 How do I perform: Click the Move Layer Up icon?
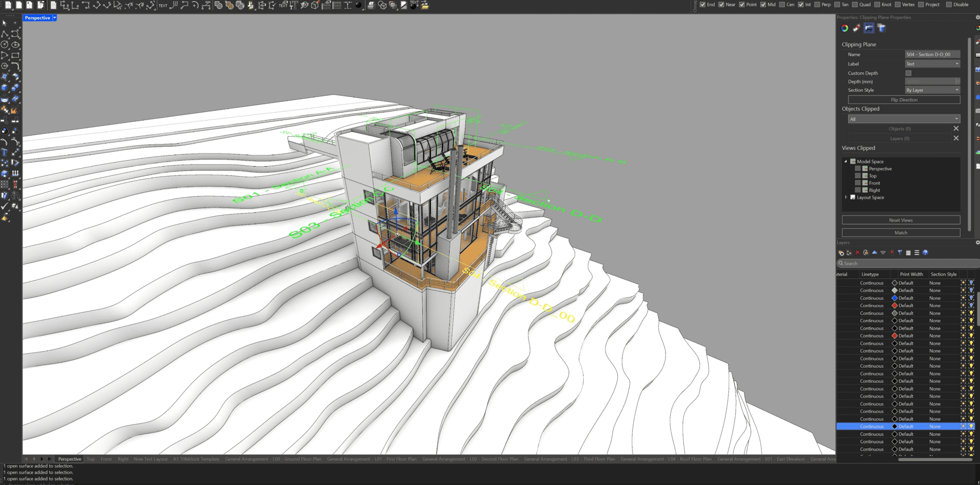tap(875, 253)
